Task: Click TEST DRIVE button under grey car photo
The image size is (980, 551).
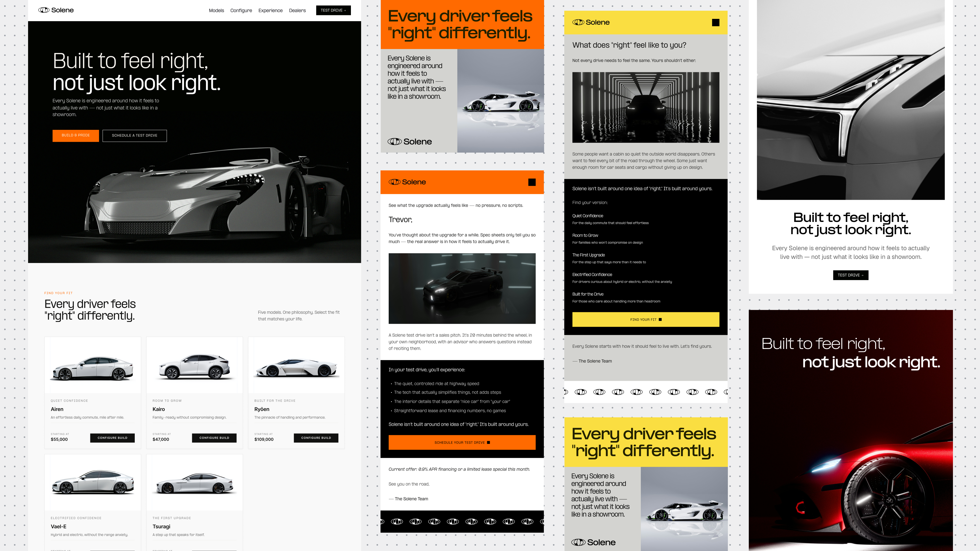Action: 851,275
